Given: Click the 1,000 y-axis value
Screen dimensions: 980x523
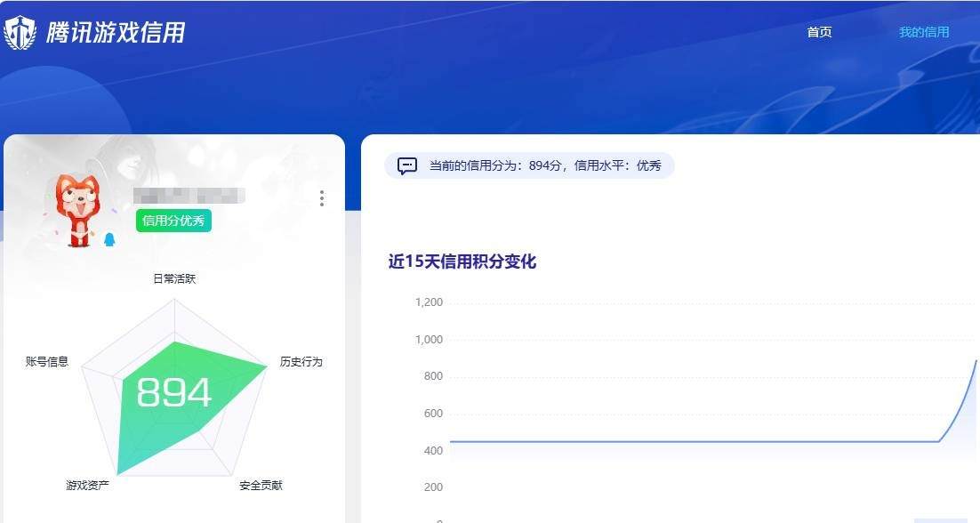Looking at the screenshot, I should tap(429, 339).
